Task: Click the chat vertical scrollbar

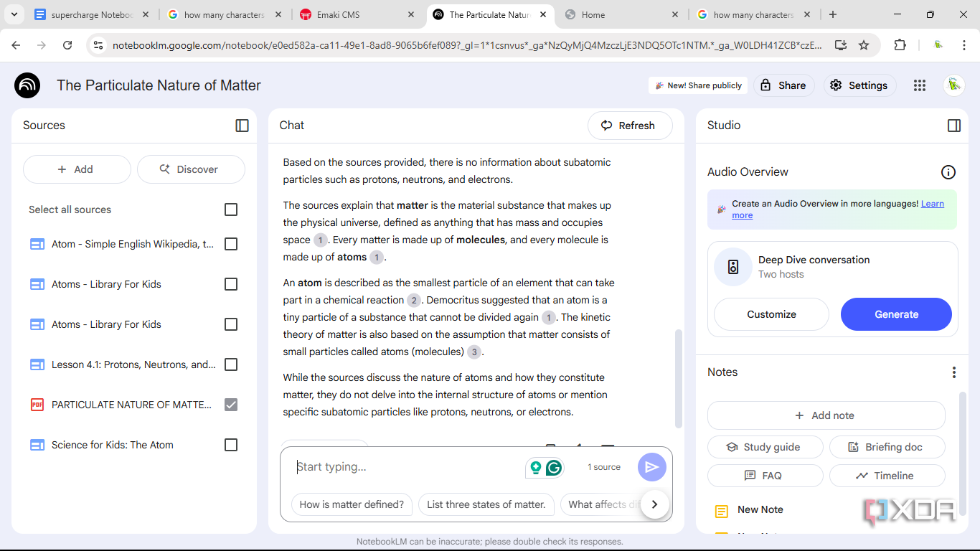Action: tap(678, 379)
